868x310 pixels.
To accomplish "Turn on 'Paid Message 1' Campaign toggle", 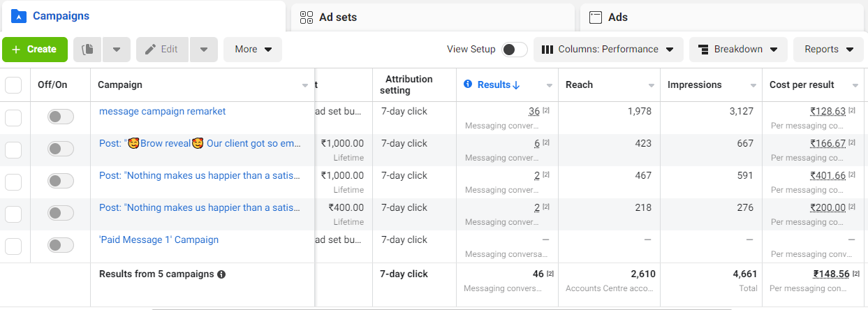I will pyautogui.click(x=61, y=246).
